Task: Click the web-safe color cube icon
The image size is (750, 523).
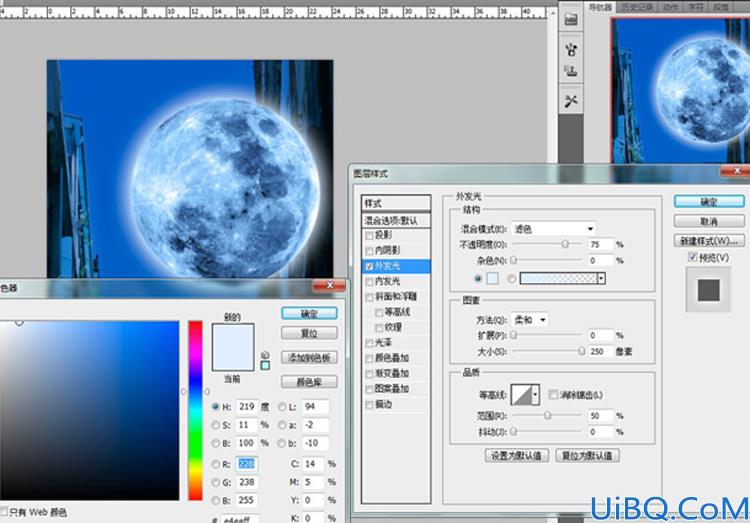Action: tap(265, 355)
